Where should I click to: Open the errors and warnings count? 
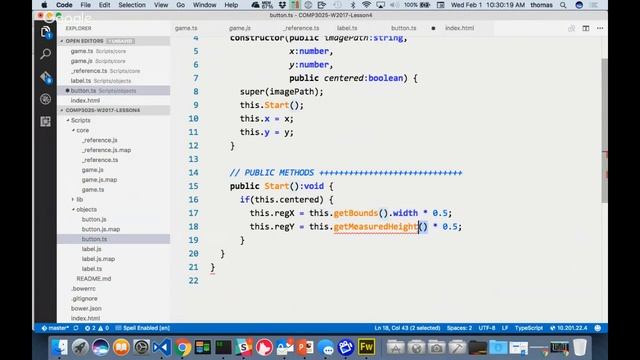(97, 328)
